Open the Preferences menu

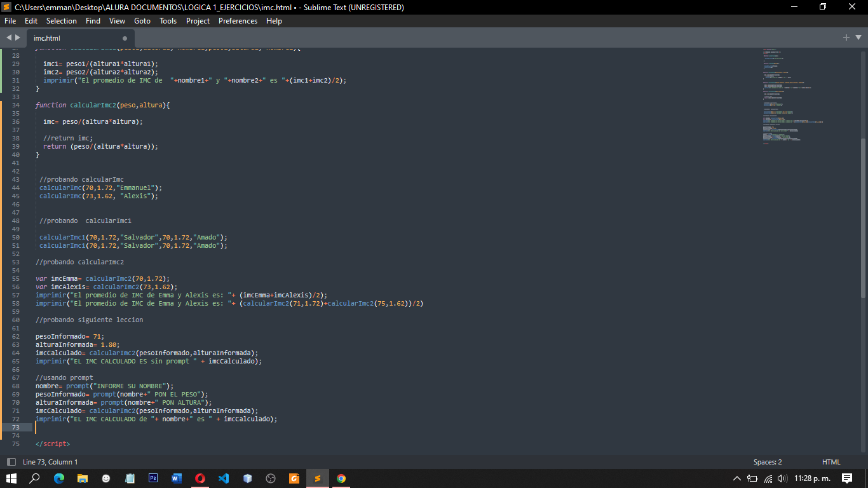[238, 21]
